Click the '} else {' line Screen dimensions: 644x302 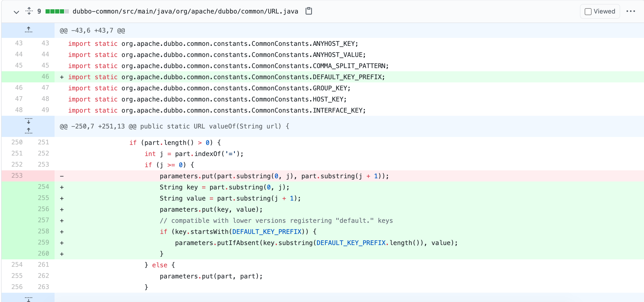160,265
